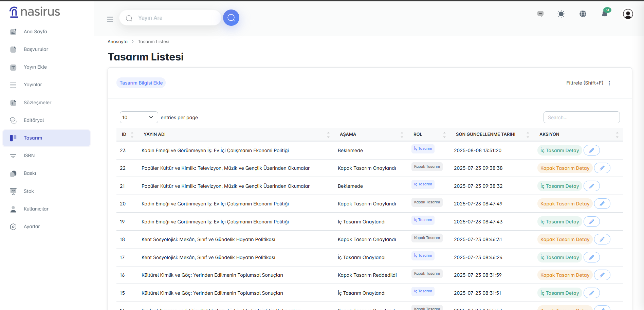Image resolution: width=644 pixels, height=310 pixels.
Task: Open the language globe icon
Action: [x=583, y=14]
